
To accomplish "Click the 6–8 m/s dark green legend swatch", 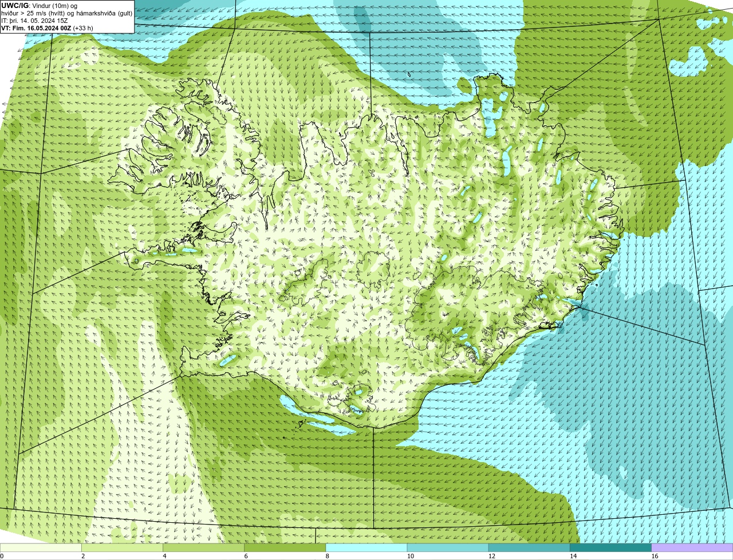I will pyautogui.click(x=285, y=547).
